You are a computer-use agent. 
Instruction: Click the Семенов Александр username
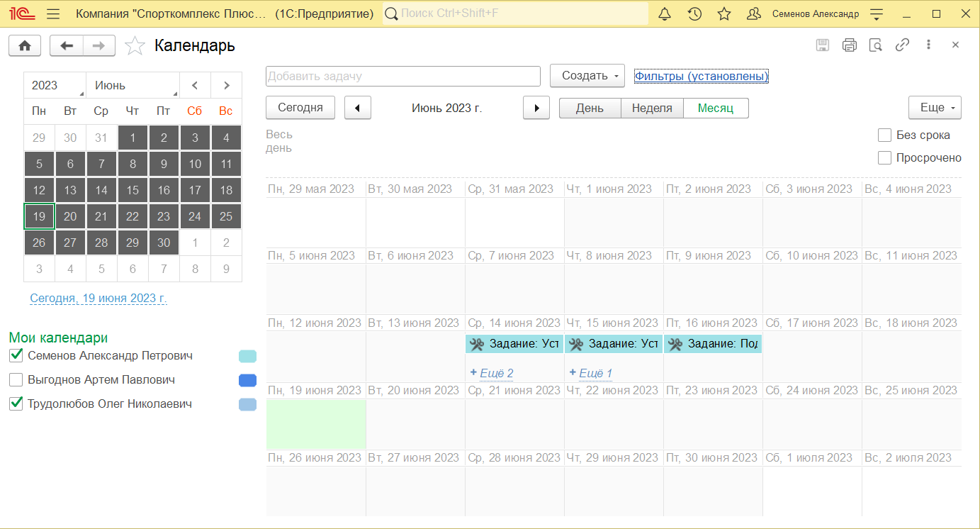[816, 13]
